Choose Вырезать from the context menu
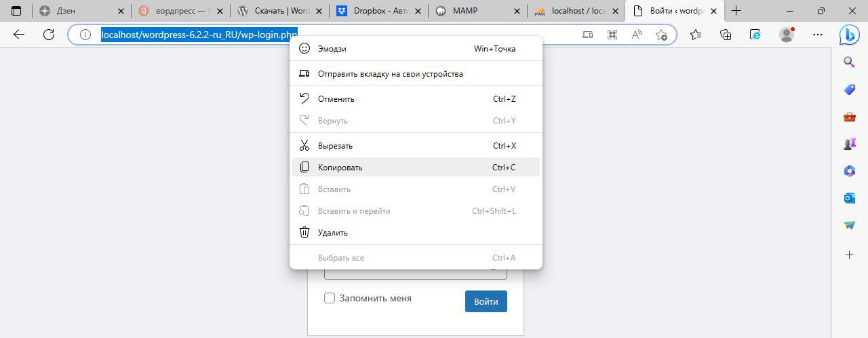 pyautogui.click(x=335, y=146)
